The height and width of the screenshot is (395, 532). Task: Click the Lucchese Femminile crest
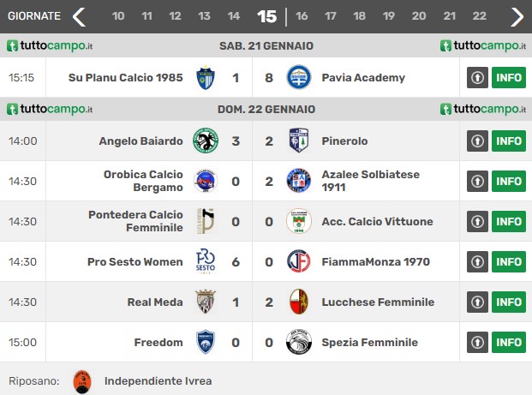(x=299, y=302)
